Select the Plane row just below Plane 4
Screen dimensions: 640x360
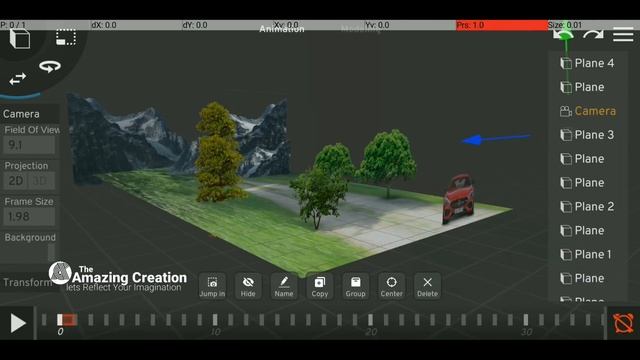point(582,87)
